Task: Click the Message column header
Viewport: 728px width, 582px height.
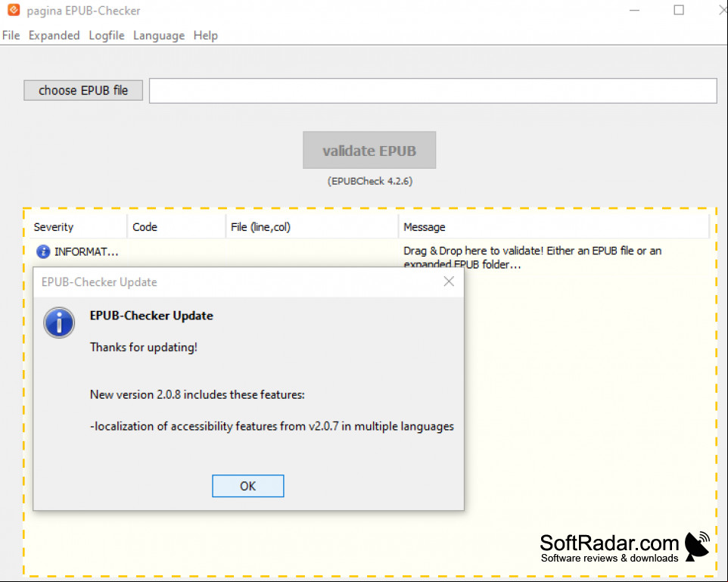Action: coord(554,227)
